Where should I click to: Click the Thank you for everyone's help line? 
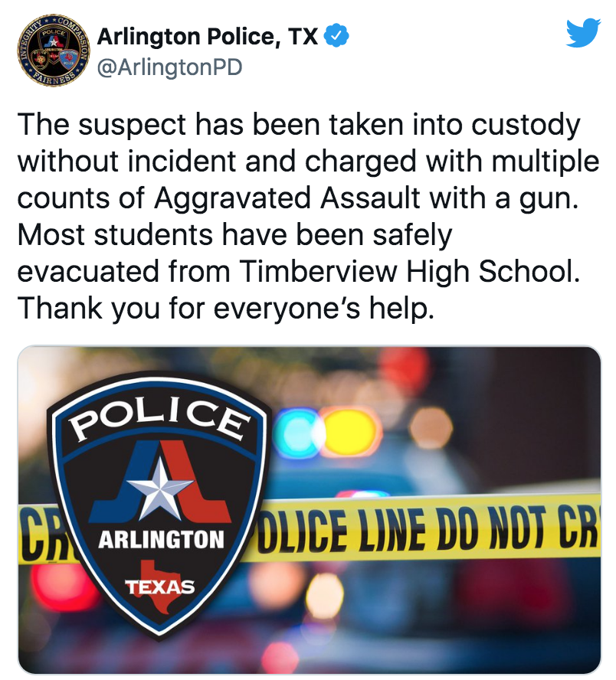pyautogui.click(x=225, y=309)
